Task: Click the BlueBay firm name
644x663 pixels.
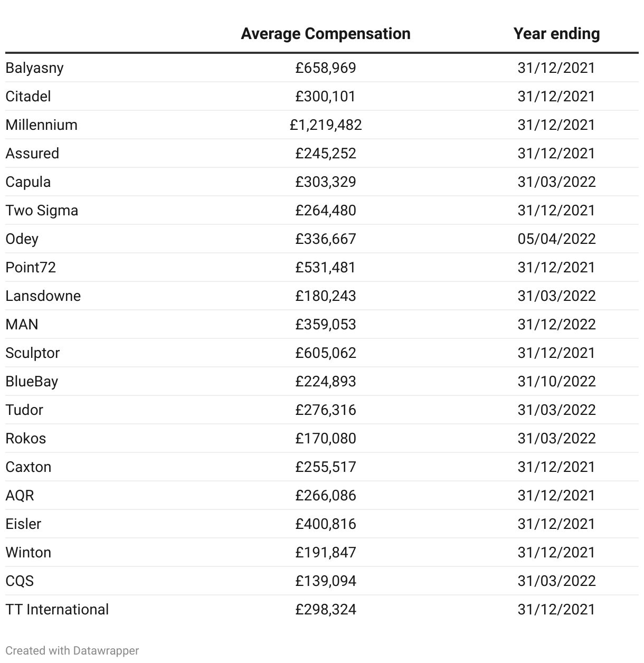Action: [x=32, y=382]
